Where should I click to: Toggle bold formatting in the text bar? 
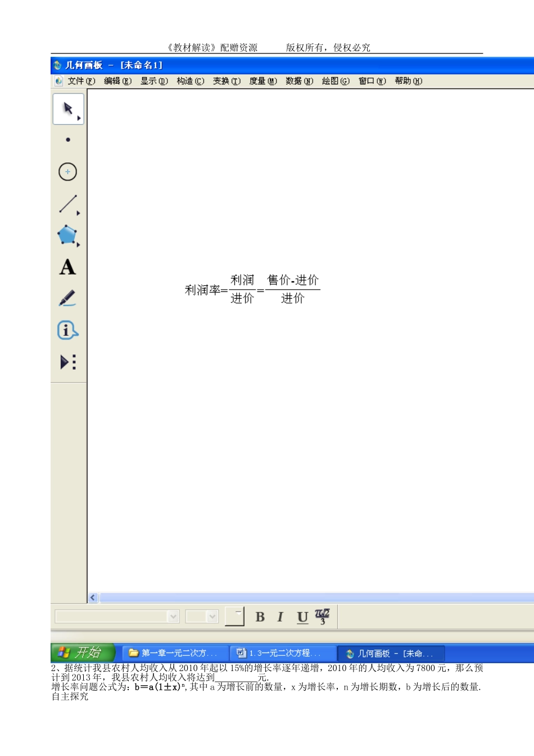pyautogui.click(x=259, y=616)
